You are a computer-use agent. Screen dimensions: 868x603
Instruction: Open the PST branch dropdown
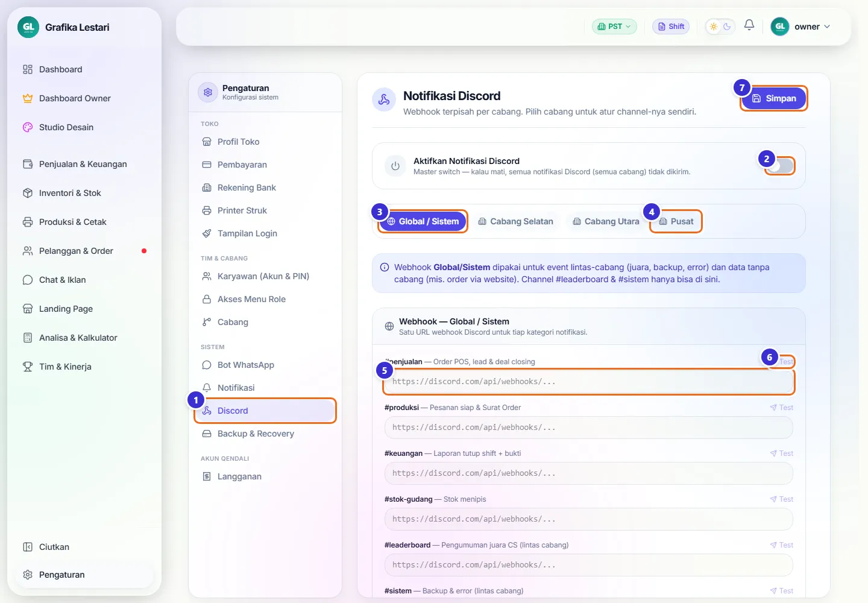pyautogui.click(x=614, y=27)
